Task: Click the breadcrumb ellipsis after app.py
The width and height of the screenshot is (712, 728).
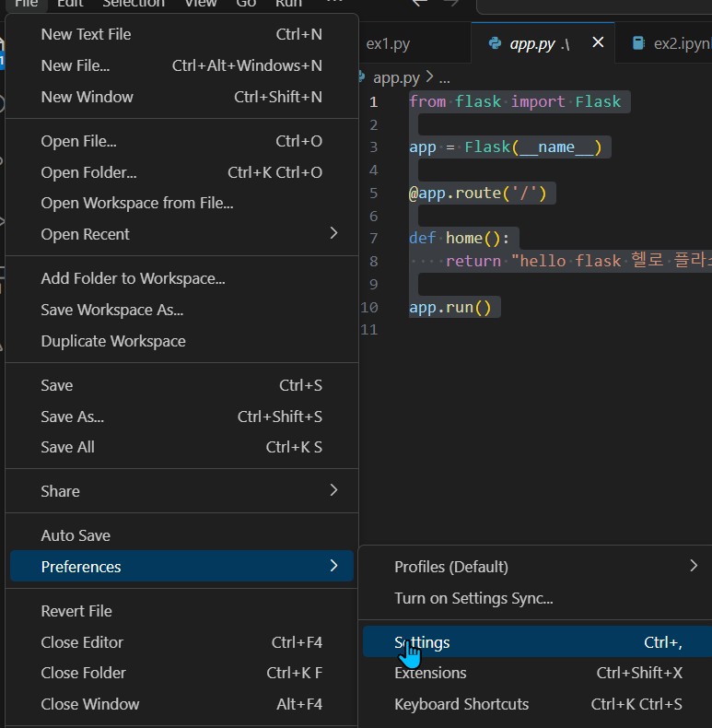Action: point(444,78)
